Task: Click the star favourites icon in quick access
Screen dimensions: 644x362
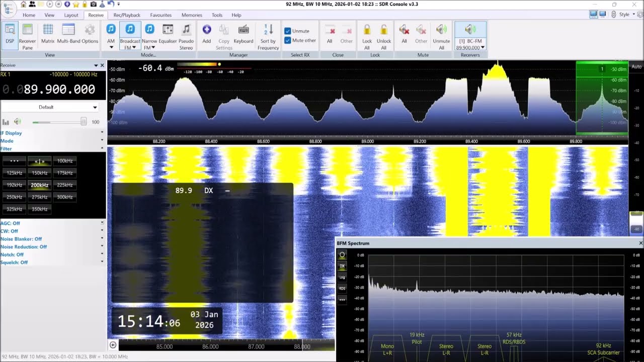Action: pos(75,4)
